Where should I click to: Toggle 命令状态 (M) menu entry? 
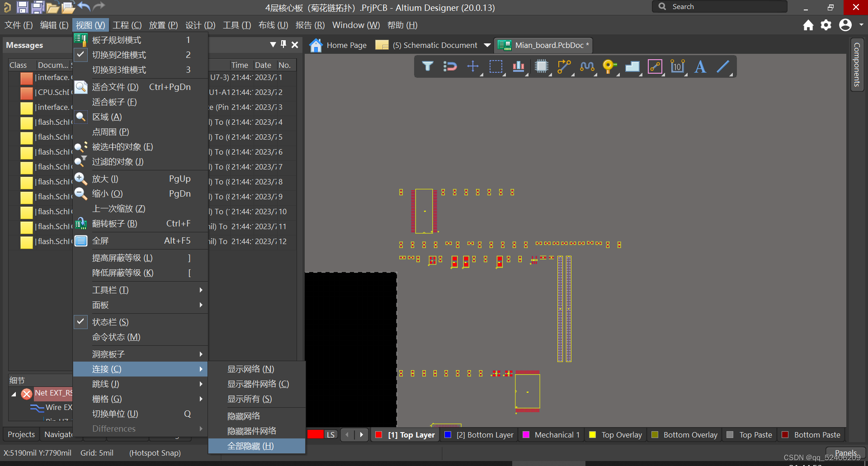[x=140, y=337]
